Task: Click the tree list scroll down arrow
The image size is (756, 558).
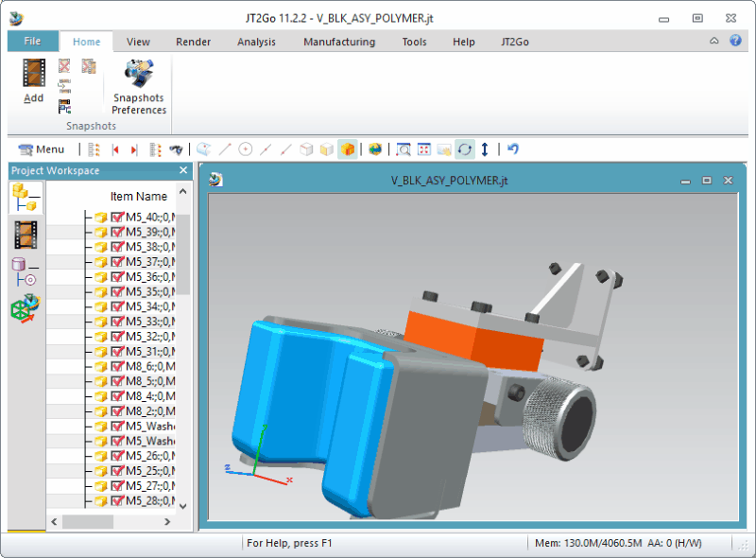Action: [x=182, y=506]
